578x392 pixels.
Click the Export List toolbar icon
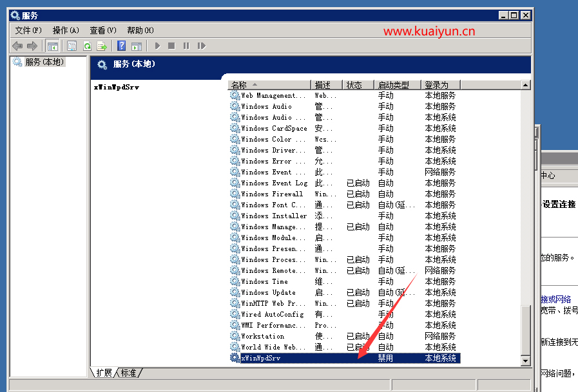102,46
